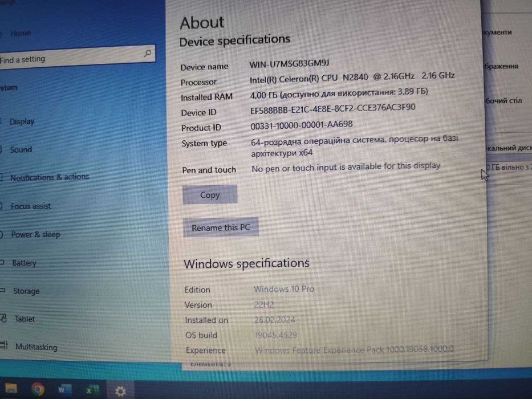Screen dimensions: 532x399
Task: Open Microsoft Excel from the taskbar
Action: click(x=92, y=390)
